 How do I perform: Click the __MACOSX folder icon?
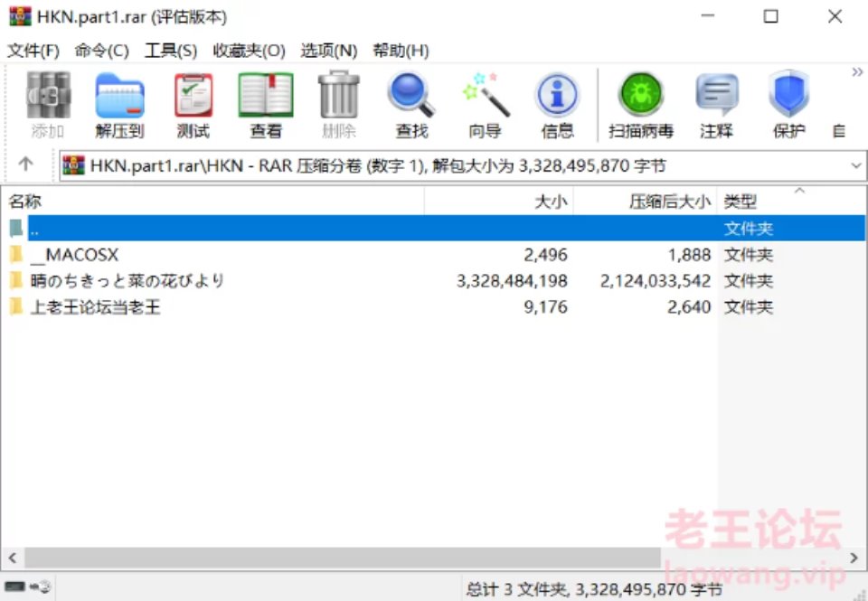click(x=16, y=255)
